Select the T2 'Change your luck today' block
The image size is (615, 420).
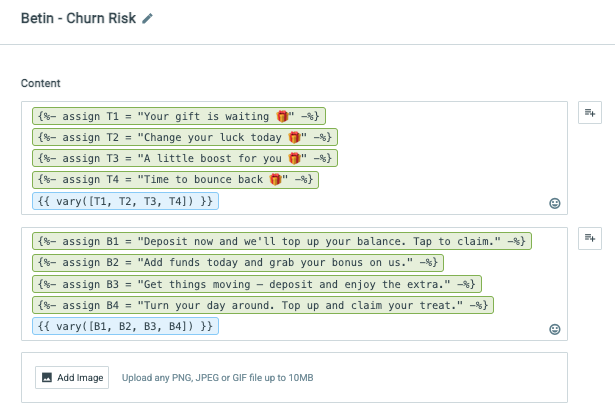pyautogui.click(x=185, y=137)
